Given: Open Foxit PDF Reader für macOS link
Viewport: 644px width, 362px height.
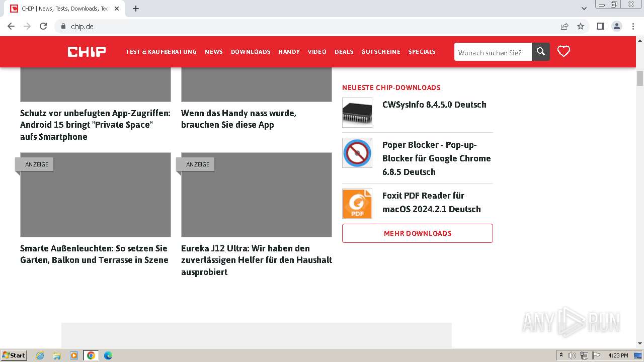Looking at the screenshot, I should pos(432,202).
